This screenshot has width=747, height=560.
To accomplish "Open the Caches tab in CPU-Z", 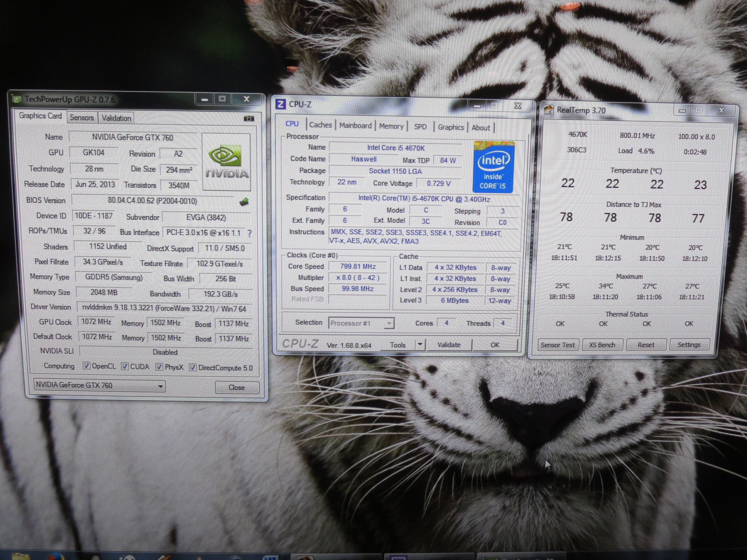I will pos(320,125).
